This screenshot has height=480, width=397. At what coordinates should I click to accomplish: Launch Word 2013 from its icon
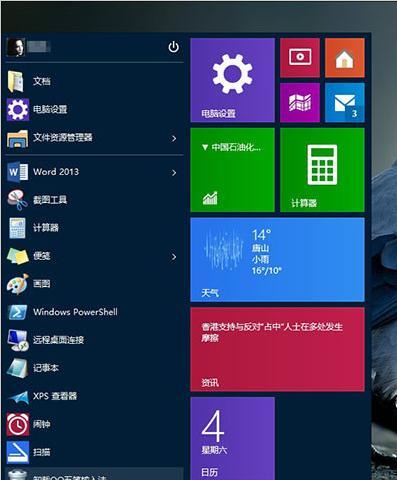tap(17, 172)
